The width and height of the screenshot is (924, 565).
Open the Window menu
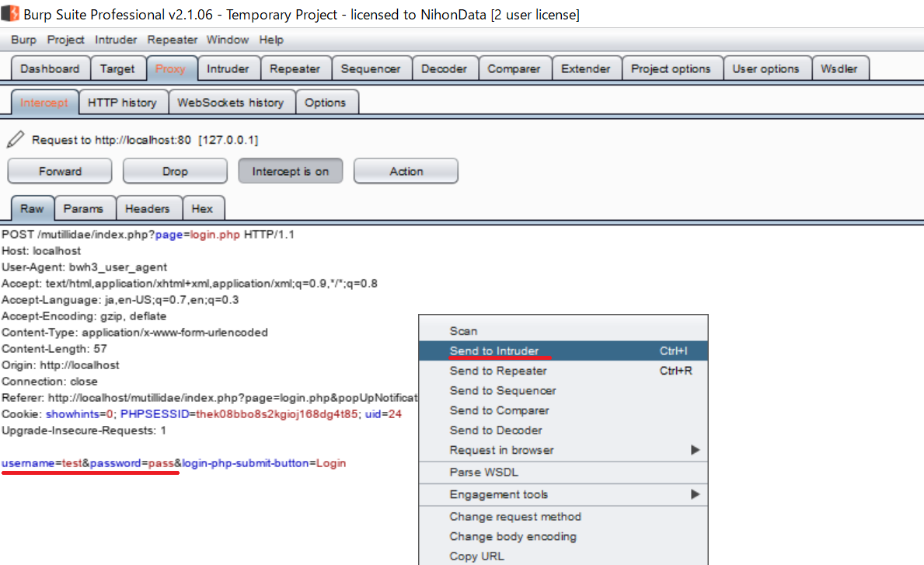228,40
